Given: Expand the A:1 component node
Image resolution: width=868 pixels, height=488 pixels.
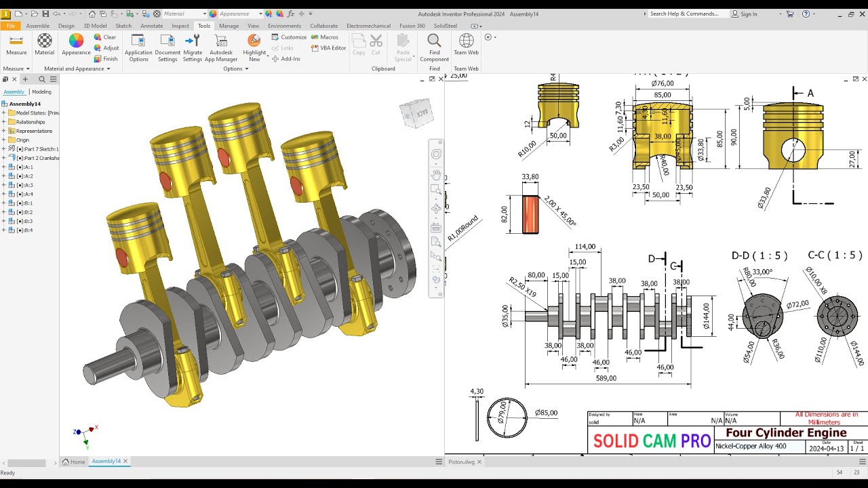Looking at the screenshot, I should [3, 167].
